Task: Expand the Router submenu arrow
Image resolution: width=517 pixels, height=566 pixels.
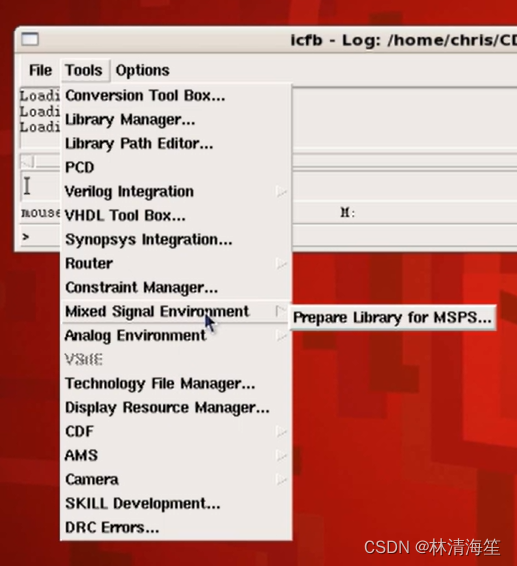Action: click(281, 264)
